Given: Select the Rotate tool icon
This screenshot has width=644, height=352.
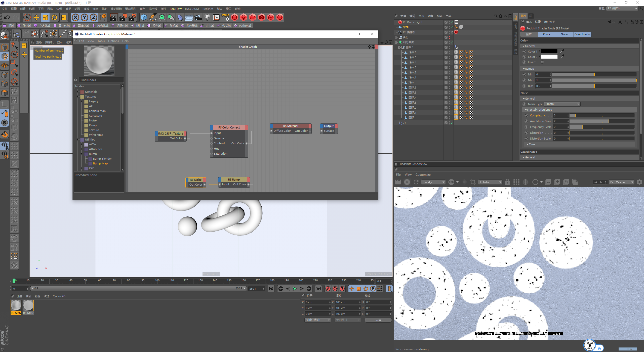Looking at the screenshot, I should coord(54,17).
